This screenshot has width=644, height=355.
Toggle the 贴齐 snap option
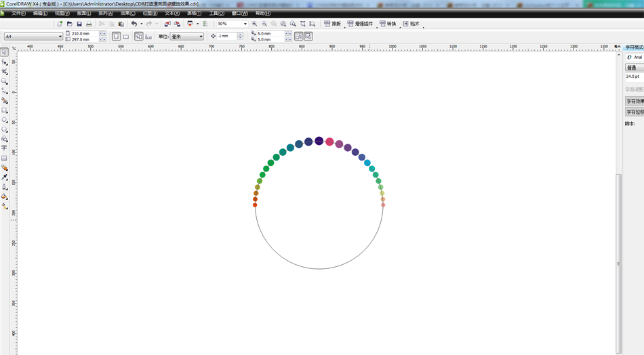click(411, 24)
